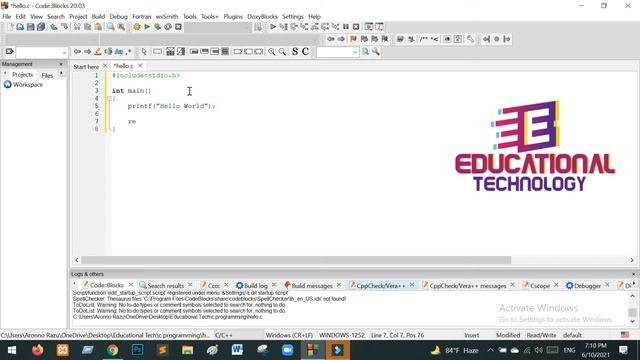The image size is (640, 360).
Task: Click the Replace toolbar icon
Action: click(121, 27)
